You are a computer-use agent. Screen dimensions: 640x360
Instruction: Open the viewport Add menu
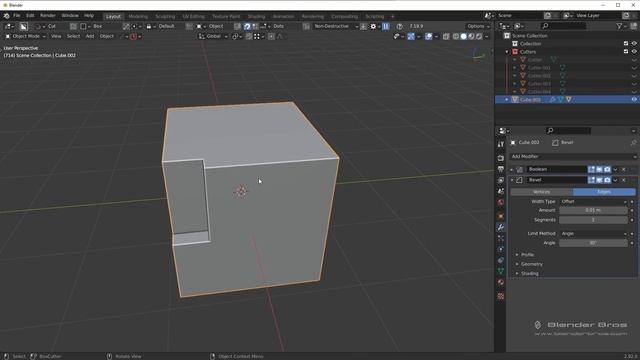click(x=90, y=36)
